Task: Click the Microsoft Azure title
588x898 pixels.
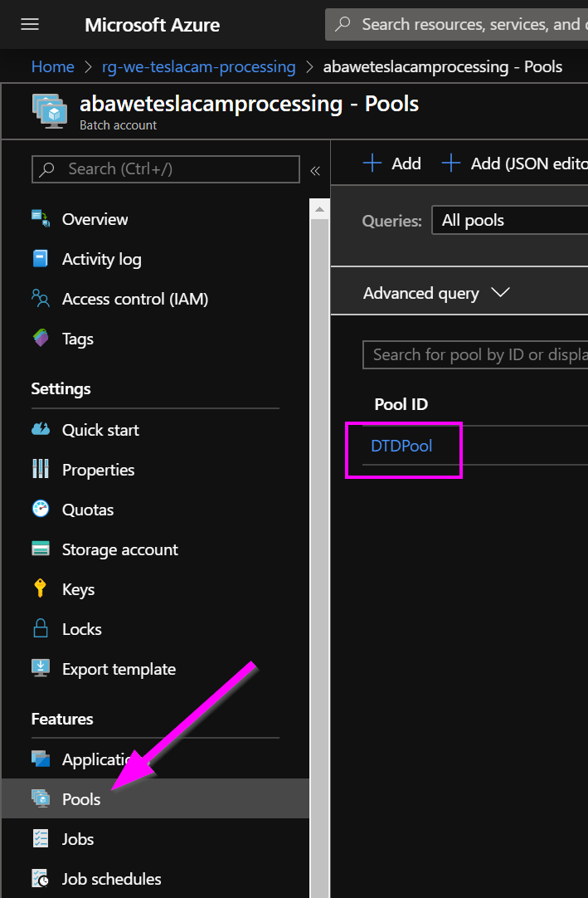Action: click(153, 25)
